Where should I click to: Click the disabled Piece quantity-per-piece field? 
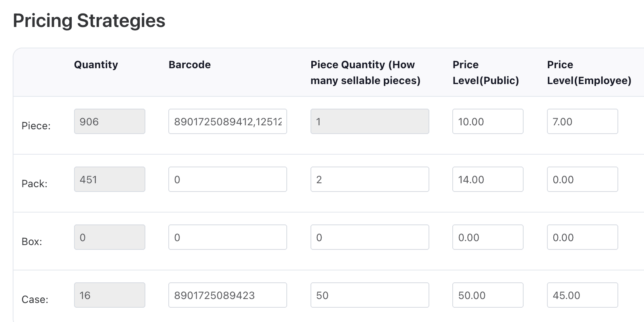tap(370, 121)
